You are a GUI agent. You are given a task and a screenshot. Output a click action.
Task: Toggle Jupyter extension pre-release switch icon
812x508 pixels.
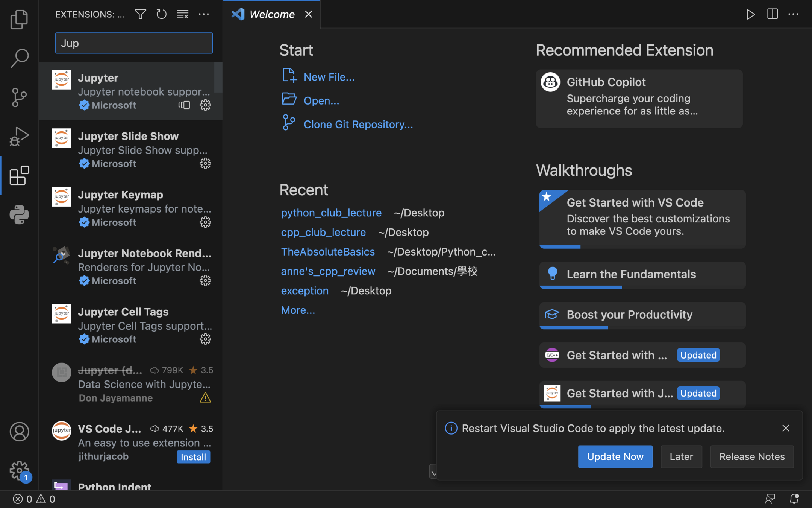point(184,105)
